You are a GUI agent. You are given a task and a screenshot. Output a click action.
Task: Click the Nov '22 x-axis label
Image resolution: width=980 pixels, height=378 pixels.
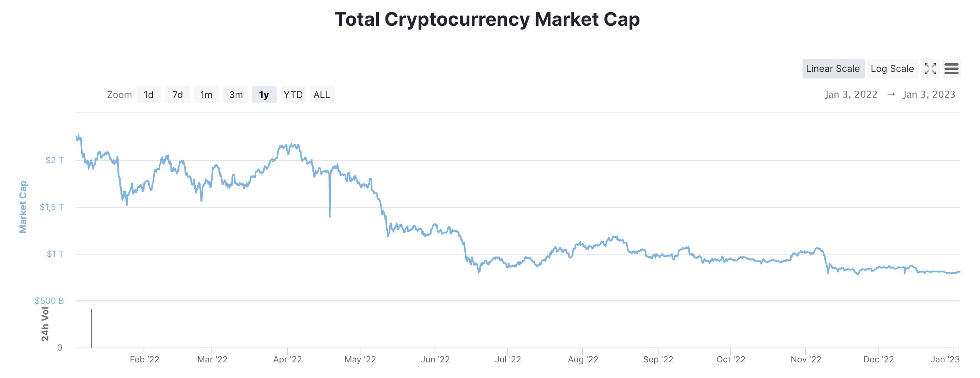pyautogui.click(x=806, y=359)
